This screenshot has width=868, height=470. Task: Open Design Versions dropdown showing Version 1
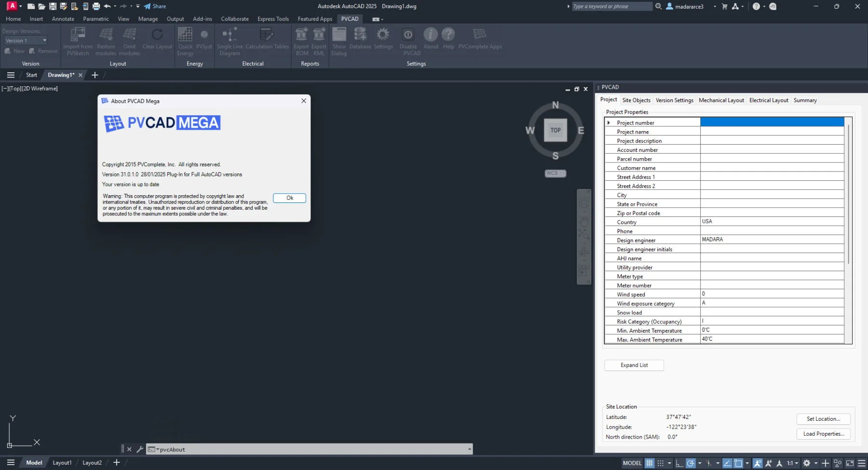tap(26, 40)
